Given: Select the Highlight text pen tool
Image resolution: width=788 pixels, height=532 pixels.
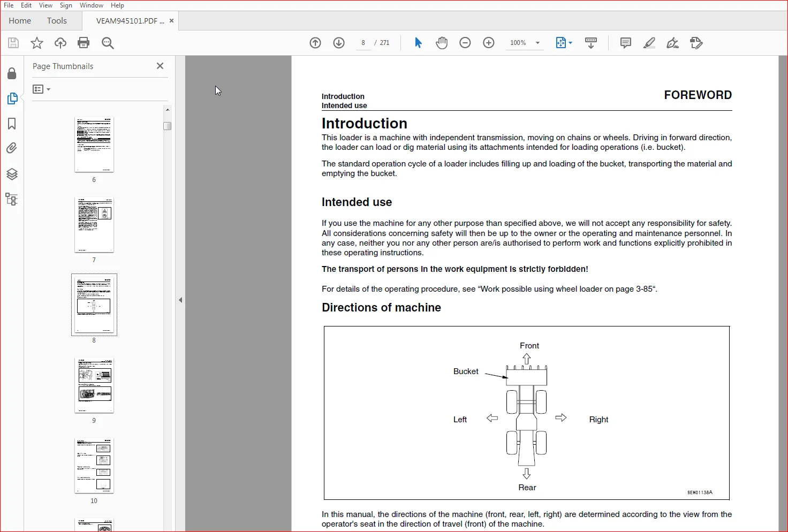Looking at the screenshot, I should coord(649,43).
